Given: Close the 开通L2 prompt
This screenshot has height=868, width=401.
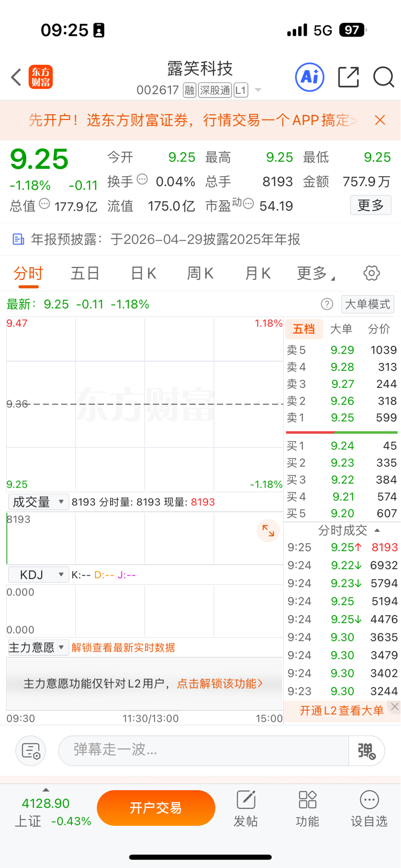Looking at the screenshot, I should 395,707.
